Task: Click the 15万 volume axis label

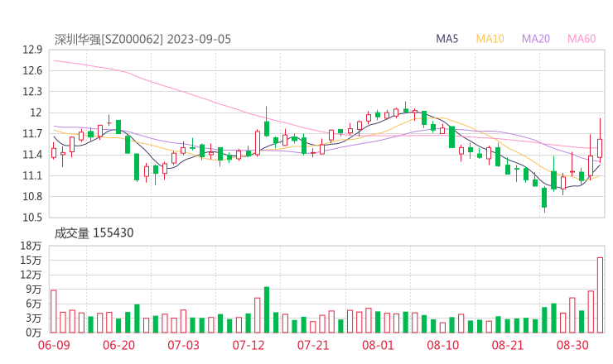Action: tap(31, 260)
